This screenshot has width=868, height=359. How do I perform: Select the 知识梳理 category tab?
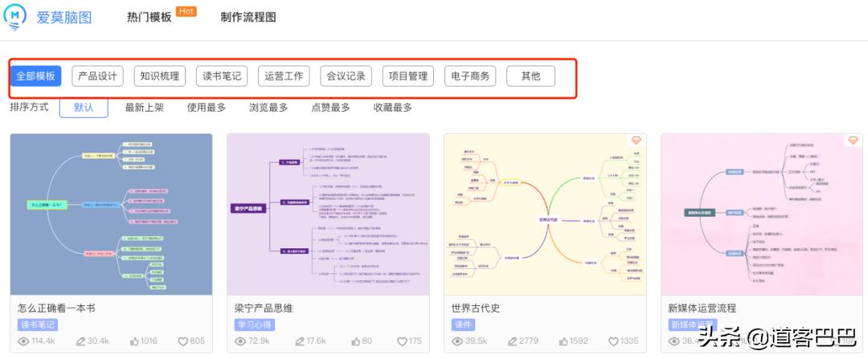coord(159,76)
